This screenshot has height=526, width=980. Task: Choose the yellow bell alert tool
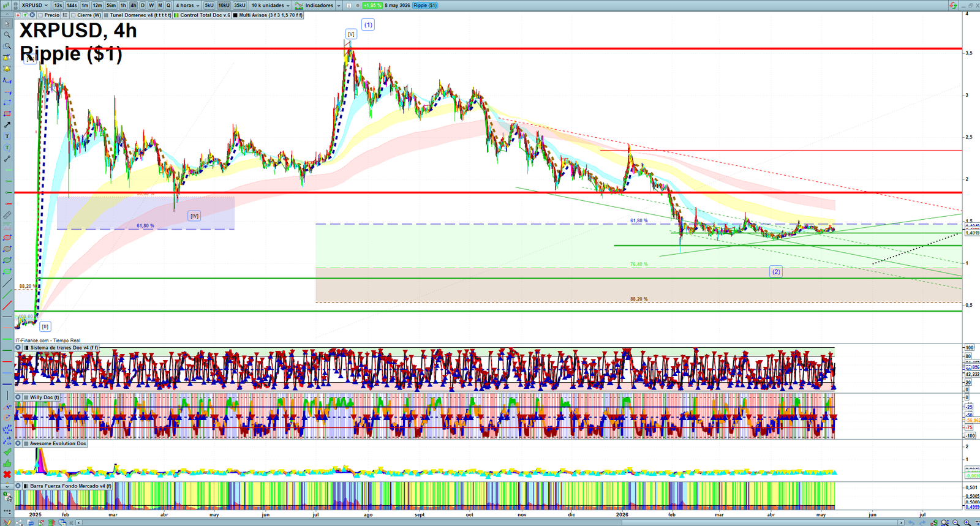tap(7, 69)
